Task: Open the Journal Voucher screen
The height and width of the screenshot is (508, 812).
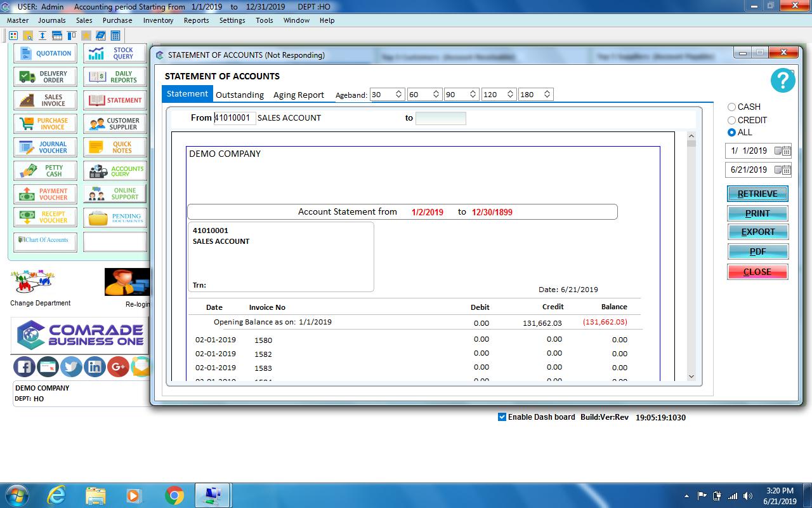Action: [45, 147]
